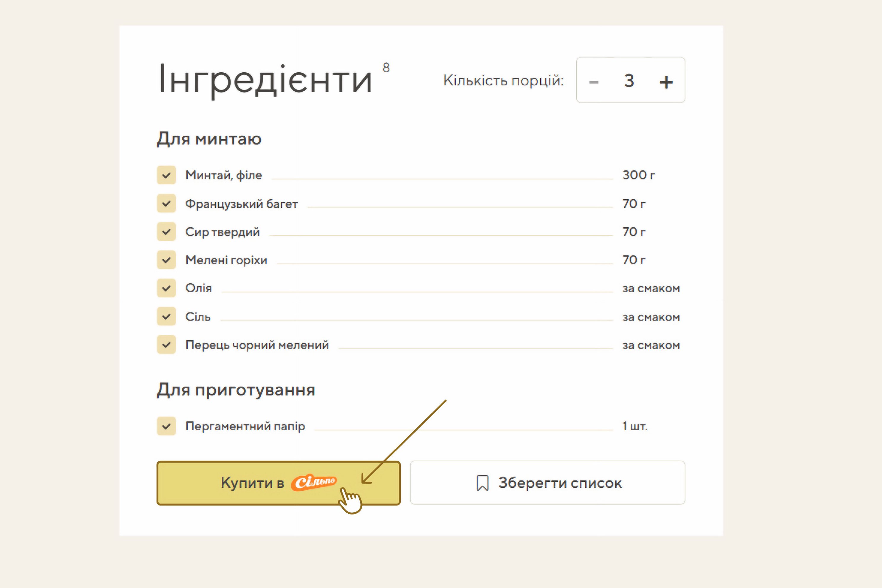The image size is (882, 588).
Task: Deselect the Мелені горіхи ingredient
Action: click(x=166, y=260)
